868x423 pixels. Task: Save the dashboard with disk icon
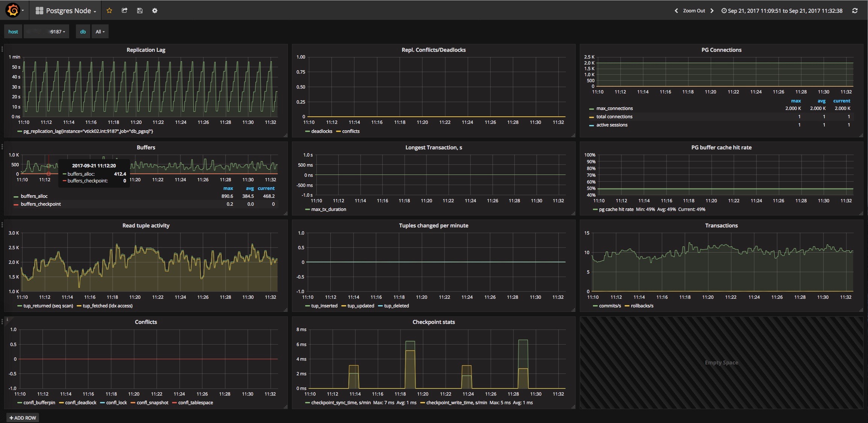point(140,11)
